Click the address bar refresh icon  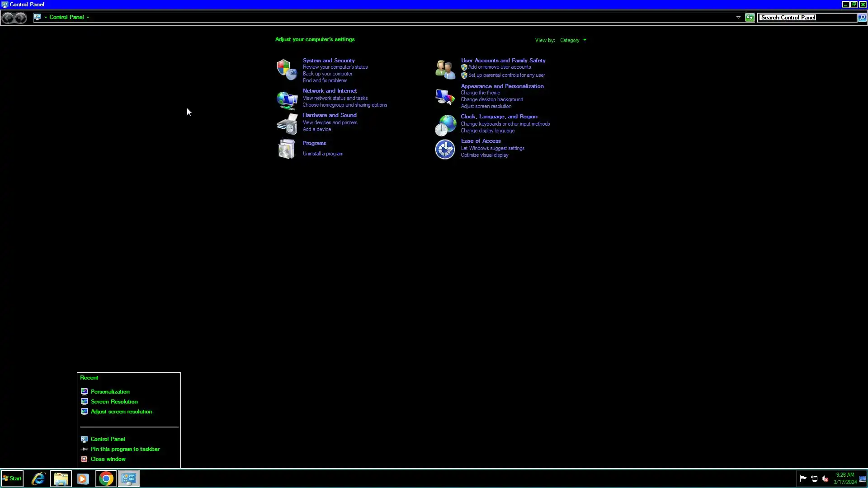[x=750, y=18]
